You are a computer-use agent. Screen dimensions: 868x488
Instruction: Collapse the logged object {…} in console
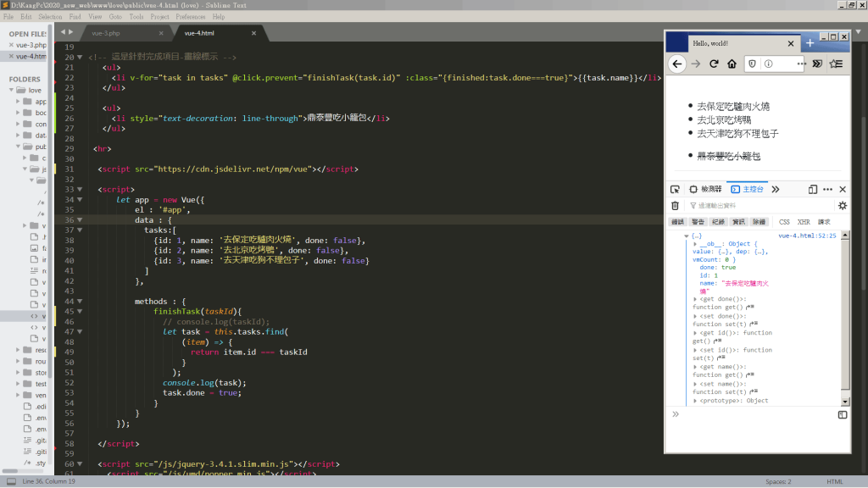(x=687, y=236)
